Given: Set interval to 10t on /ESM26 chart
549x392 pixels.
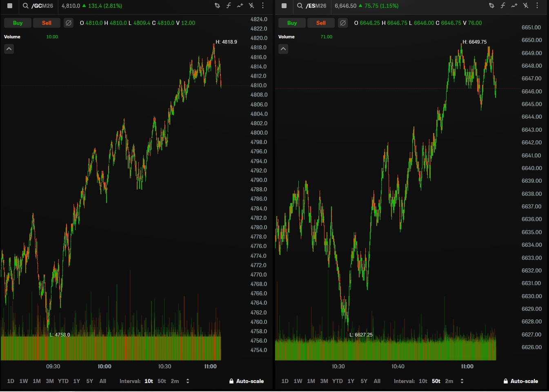Looking at the screenshot, I should [x=423, y=381].
